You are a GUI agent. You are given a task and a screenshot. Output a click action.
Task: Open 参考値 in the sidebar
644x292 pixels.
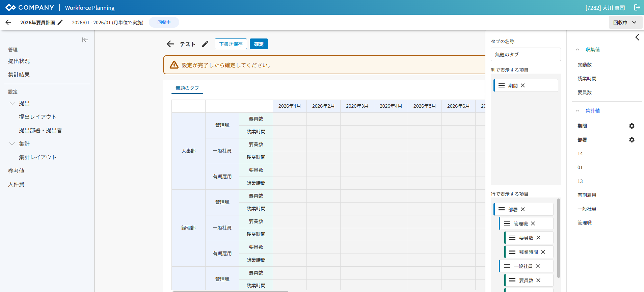pos(16,171)
